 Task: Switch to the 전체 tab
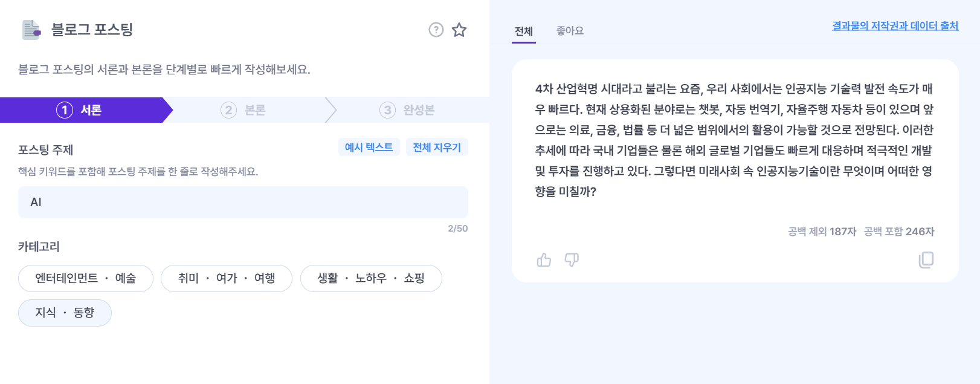[524, 31]
